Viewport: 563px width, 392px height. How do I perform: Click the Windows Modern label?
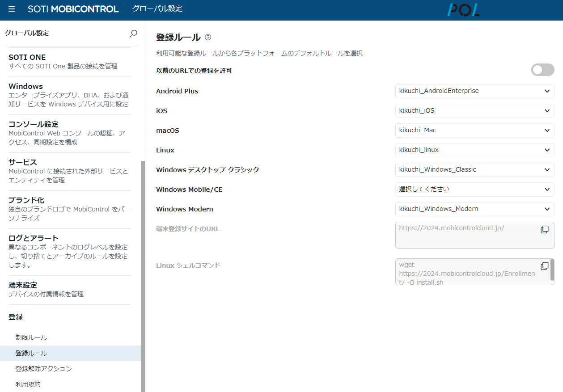click(185, 209)
